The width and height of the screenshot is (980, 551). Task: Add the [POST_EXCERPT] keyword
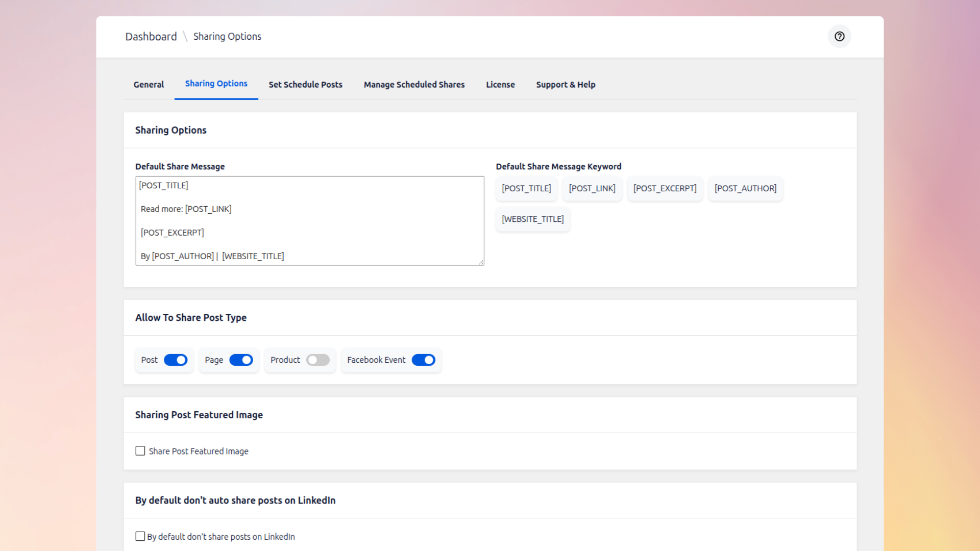pos(665,189)
